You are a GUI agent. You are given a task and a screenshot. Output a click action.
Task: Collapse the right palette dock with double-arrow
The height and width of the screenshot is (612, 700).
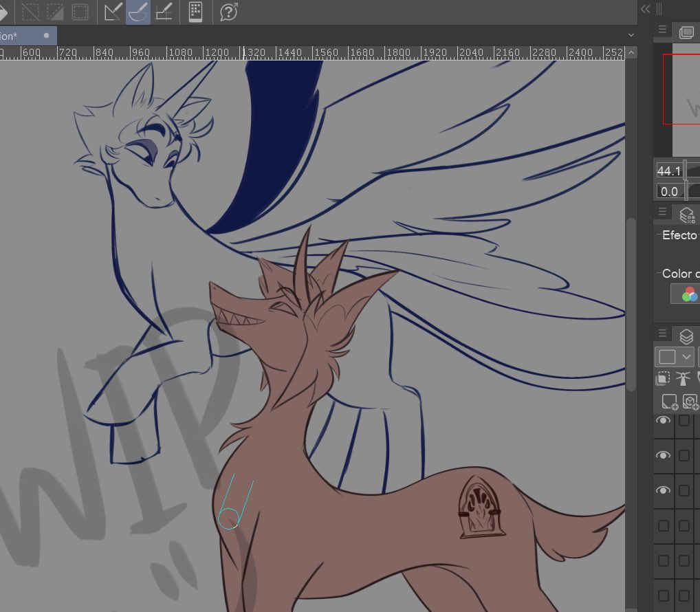point(646,9)
